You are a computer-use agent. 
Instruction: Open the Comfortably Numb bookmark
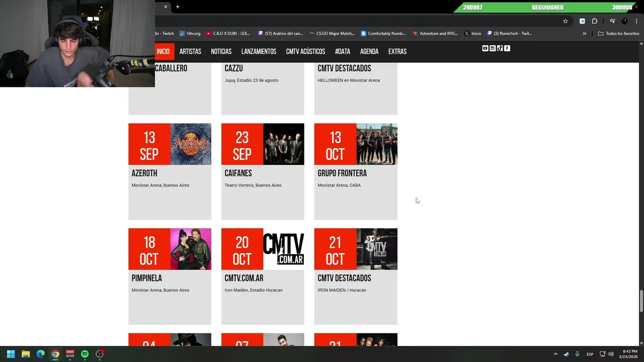click(383, 34)
